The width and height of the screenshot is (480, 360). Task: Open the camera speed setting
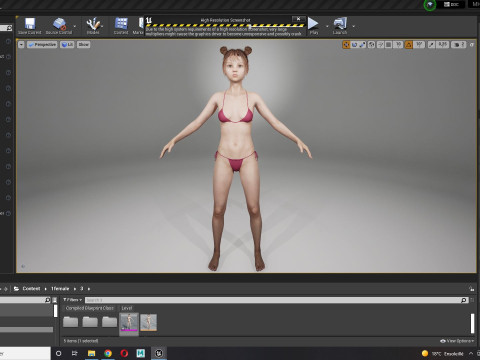(x=459, y=45)
